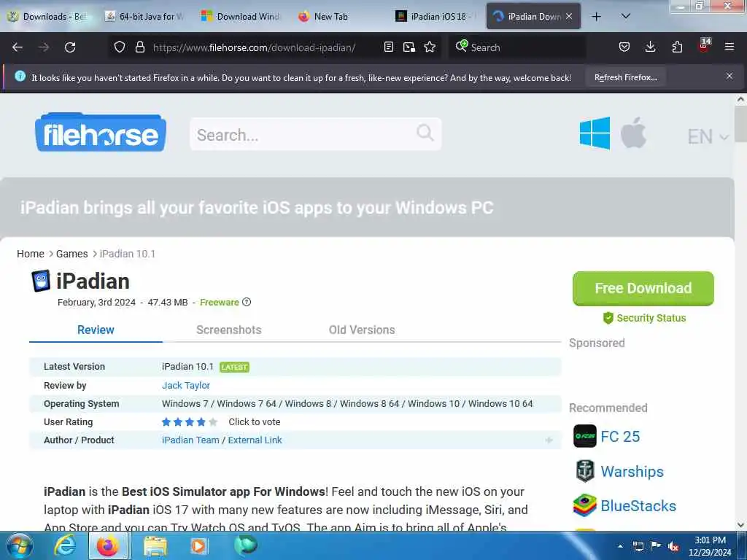Open the tracking protection shield icon

120,47
